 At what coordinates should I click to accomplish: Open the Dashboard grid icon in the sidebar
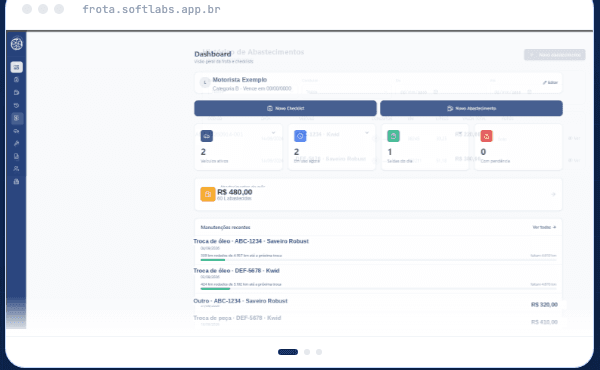point(16,67)
